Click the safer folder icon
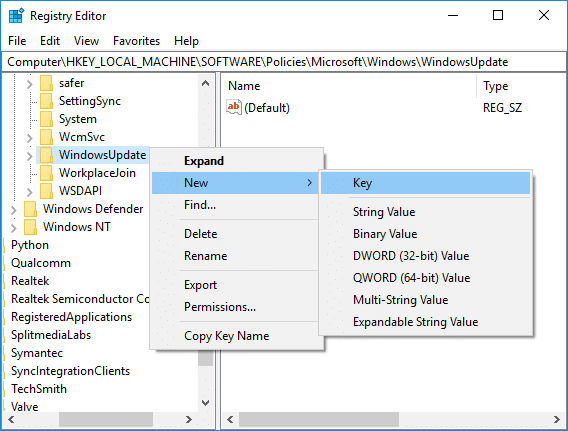This screenshot has width=568, height=431. (46, 83)
